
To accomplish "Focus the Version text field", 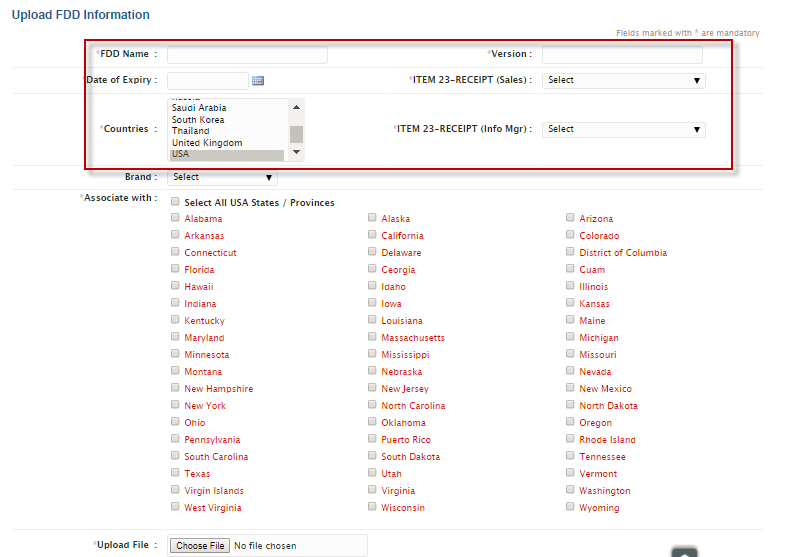I will pos(622,55).
